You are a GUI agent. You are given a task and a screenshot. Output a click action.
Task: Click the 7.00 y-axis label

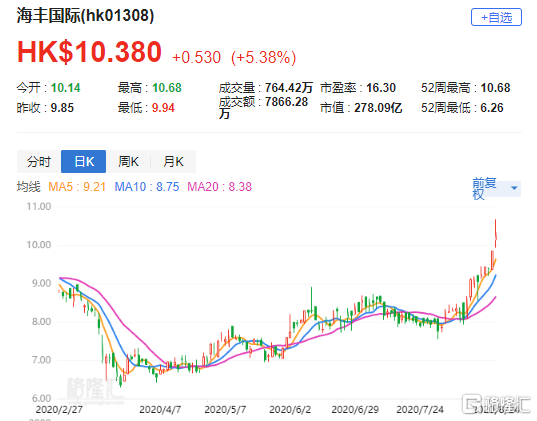pyautogui.click(x=41, y=360)
